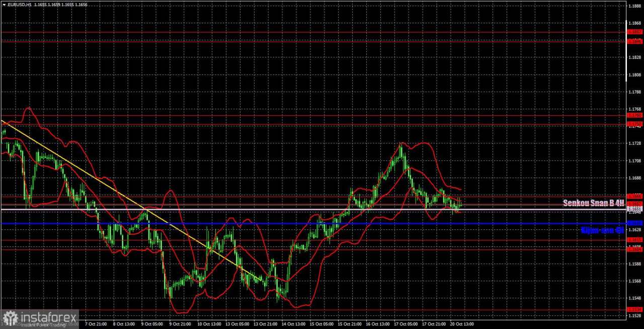Select the Senkou Span B 4H label
The width and height of the screenshot is (644, 329).
pyautogui.click(x=594, y=203)
